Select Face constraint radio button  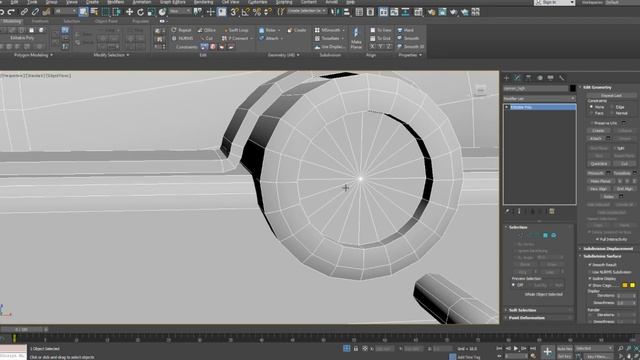[591, 113]
